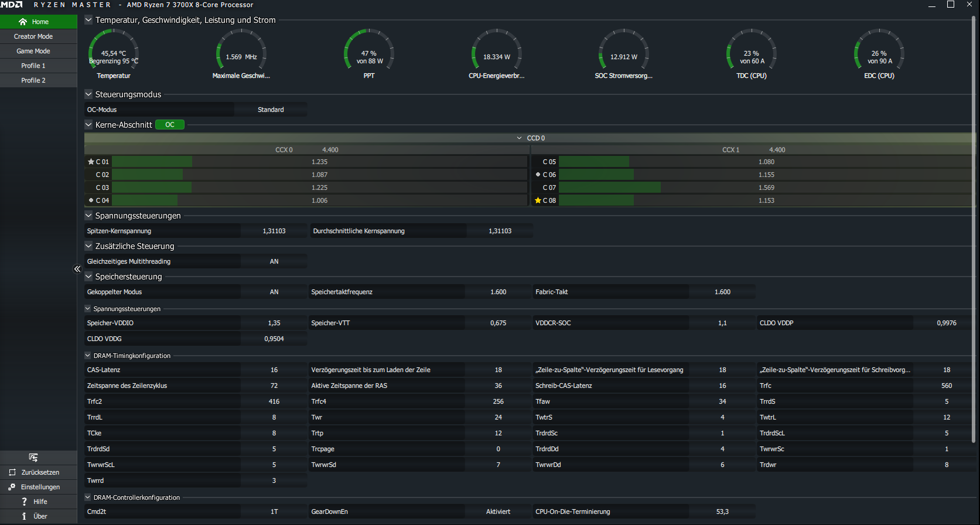This screenshot has width=980, height=525.
Task: Click the Cmd2t value 1T
Action: tap(274, 512)
